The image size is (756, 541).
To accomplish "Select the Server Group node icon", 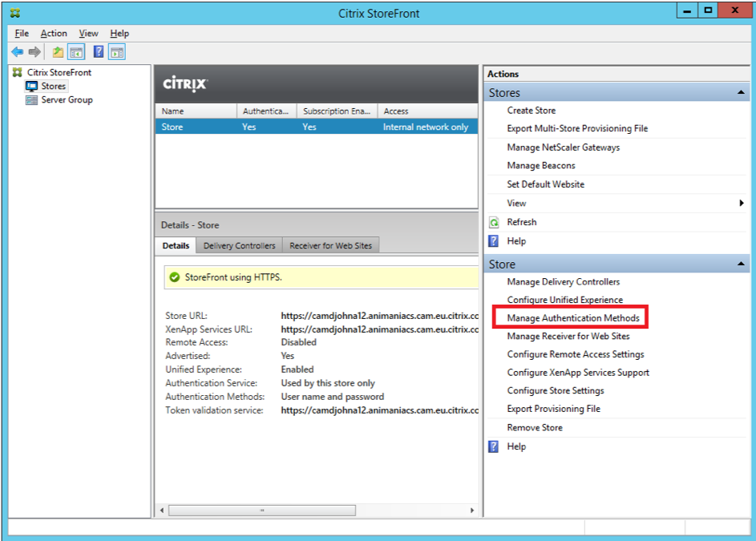I will [32, 100].
